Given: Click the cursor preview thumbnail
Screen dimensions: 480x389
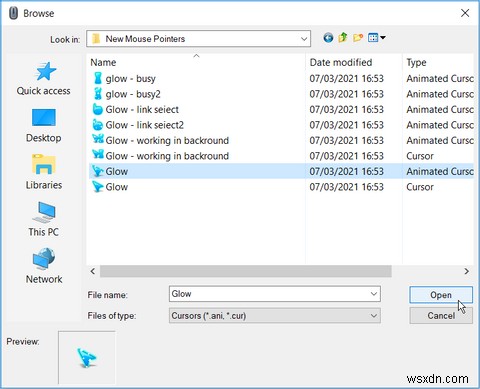Looking at the screenshot, I should point(87,357).
